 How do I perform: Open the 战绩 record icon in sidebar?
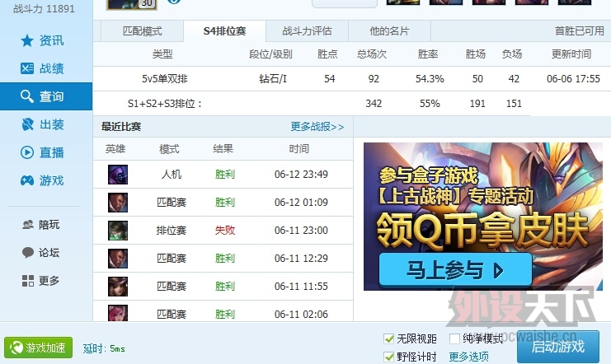[x=27, y=68]
